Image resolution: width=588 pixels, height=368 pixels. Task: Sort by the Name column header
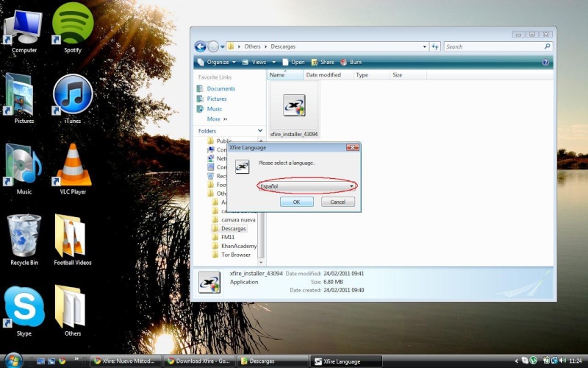tap(285, 75)
